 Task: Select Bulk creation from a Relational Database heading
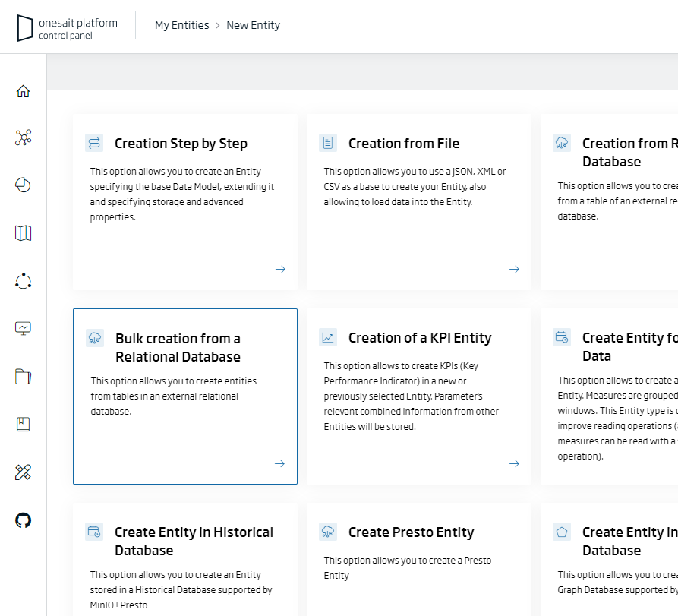178,347
